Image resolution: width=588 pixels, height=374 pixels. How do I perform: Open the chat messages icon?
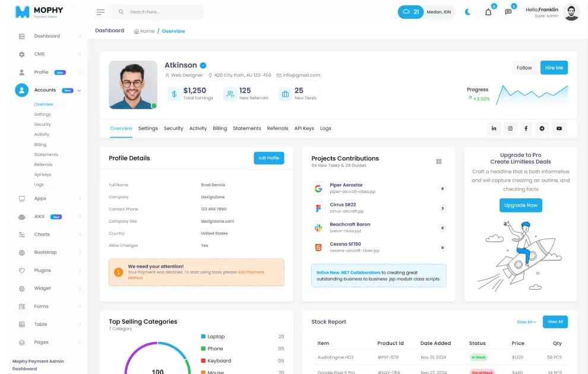[x=508, y=12]
